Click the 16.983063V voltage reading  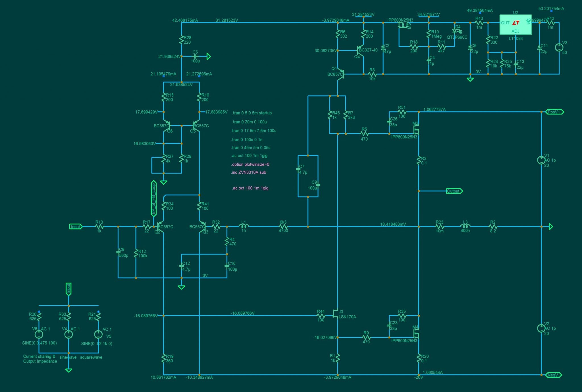pyautogui.click(x=145, y=143)
